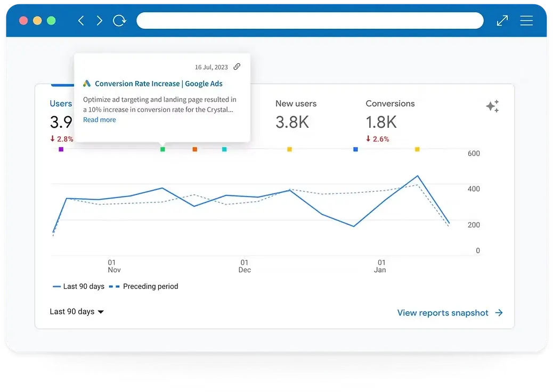
Task: Reload the page with refresh icon
Action: (x=119, y=20)
